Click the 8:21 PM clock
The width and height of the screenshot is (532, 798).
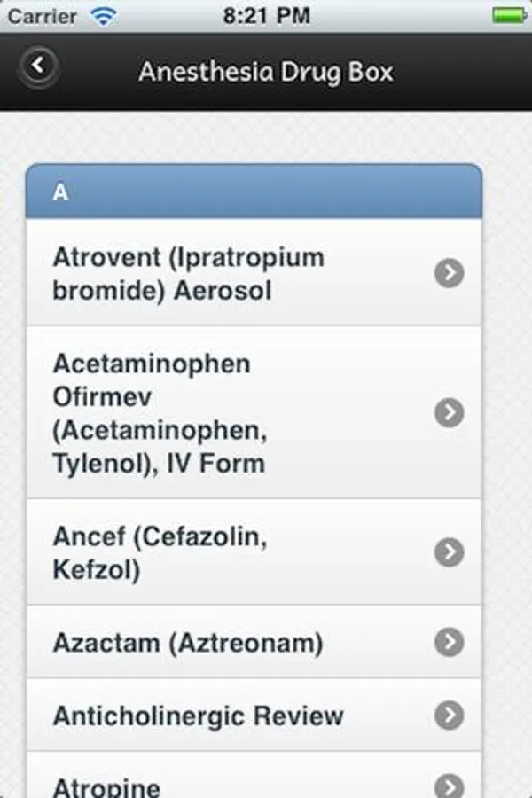266,15
